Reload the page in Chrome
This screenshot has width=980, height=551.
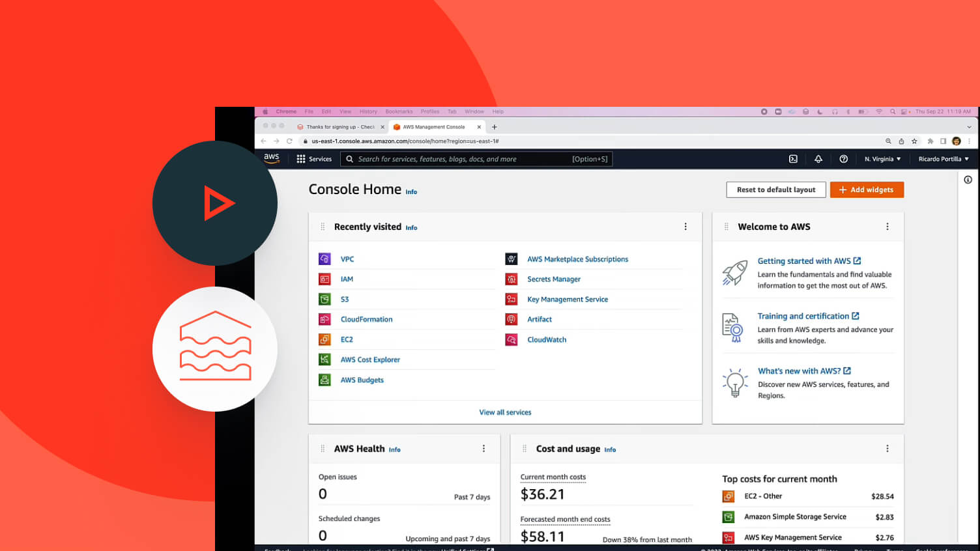pyautogui.click(x=289, y=141)
